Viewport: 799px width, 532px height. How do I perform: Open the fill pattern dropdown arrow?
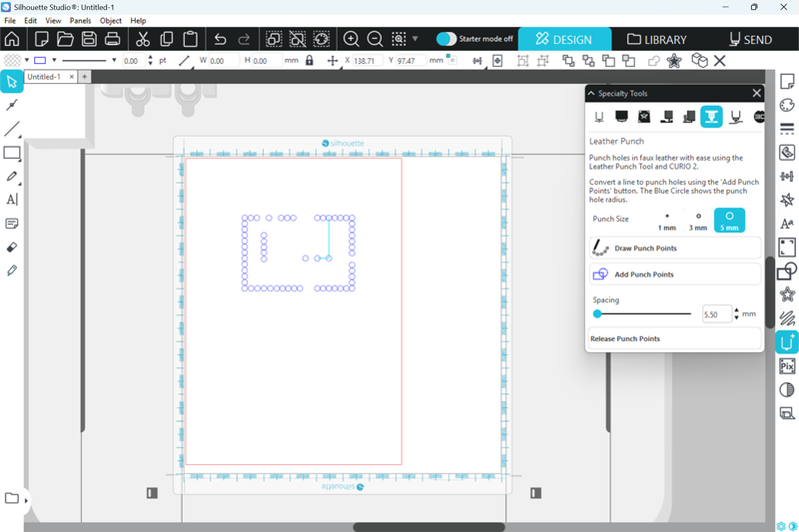pos(27,61)
